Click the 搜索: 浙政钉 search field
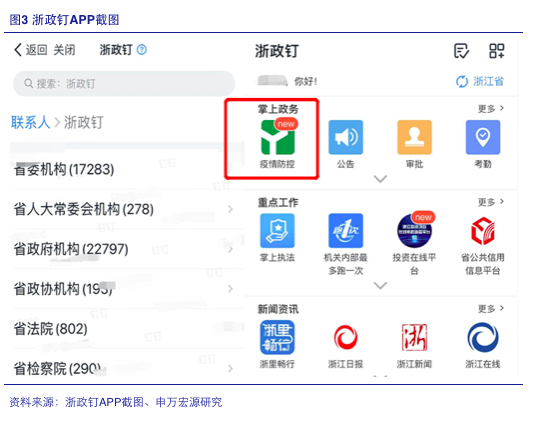Screen dimensions: 547x424 coord(124,84)
